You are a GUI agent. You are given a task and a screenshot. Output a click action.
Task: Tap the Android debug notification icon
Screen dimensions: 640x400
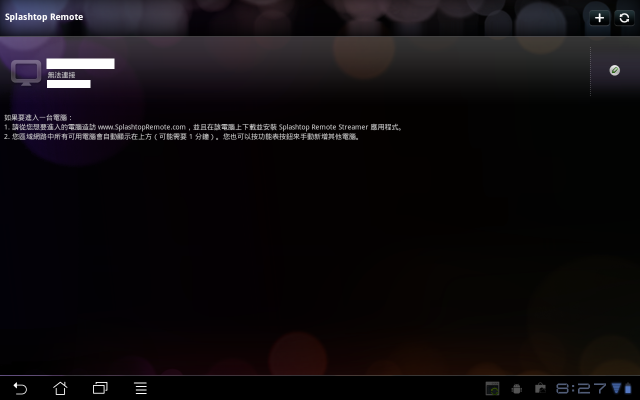point(516,389)
